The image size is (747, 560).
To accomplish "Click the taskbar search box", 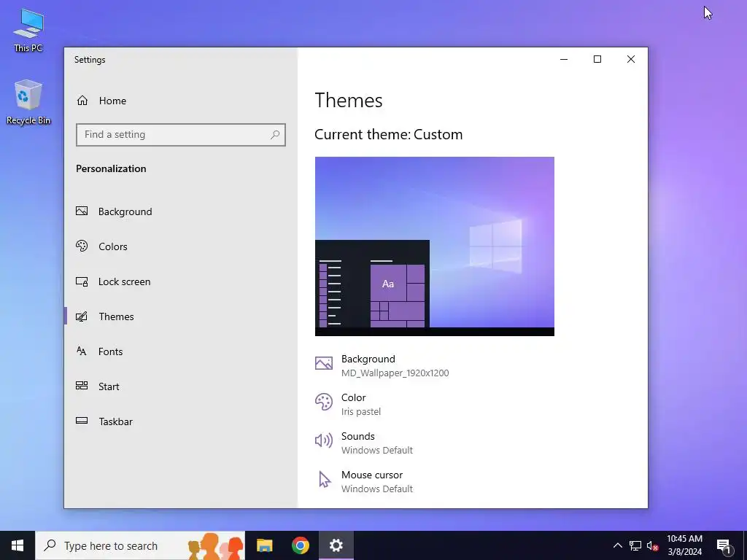I will click(x=139, y=545).
